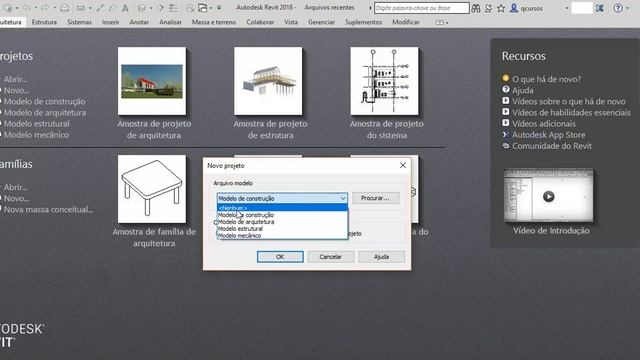Switch to the Anotar tab
The height and width of the screenshot is (360, 640).
(139, 22)
